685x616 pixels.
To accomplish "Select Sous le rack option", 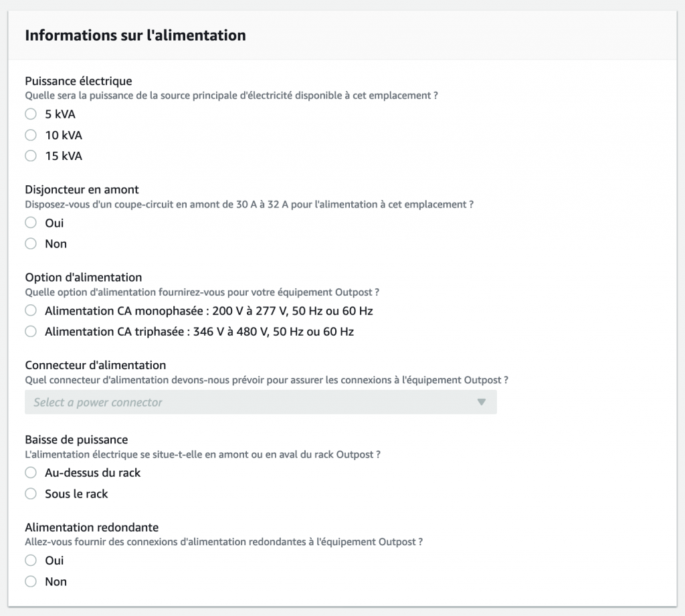I will pyautogui.click(x=31, y=494).
